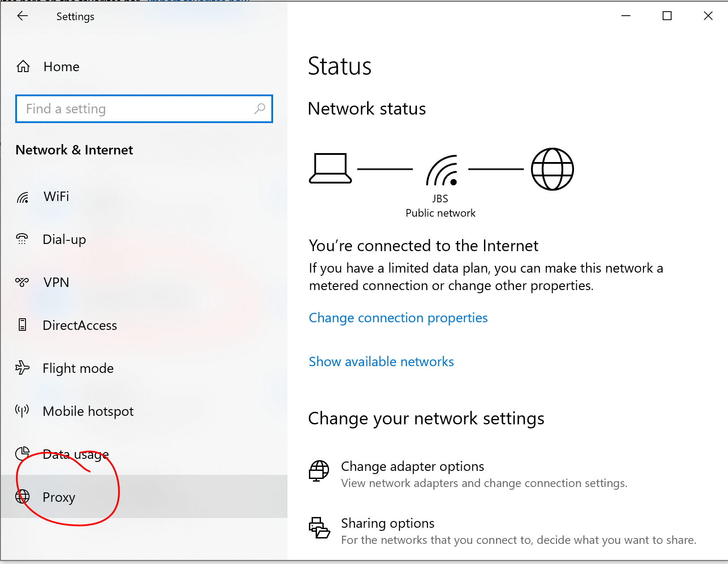Click the Sharing options folder icon
Screen dimensions: 728x564
(x=319, y=528)
